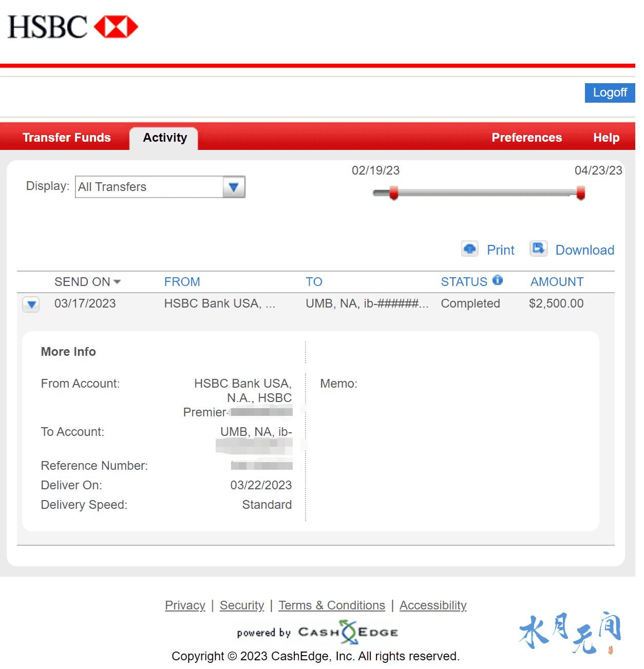Open the Transfer Funds tab
Viewport: 644px width, 669px height.
click(67, 138)
